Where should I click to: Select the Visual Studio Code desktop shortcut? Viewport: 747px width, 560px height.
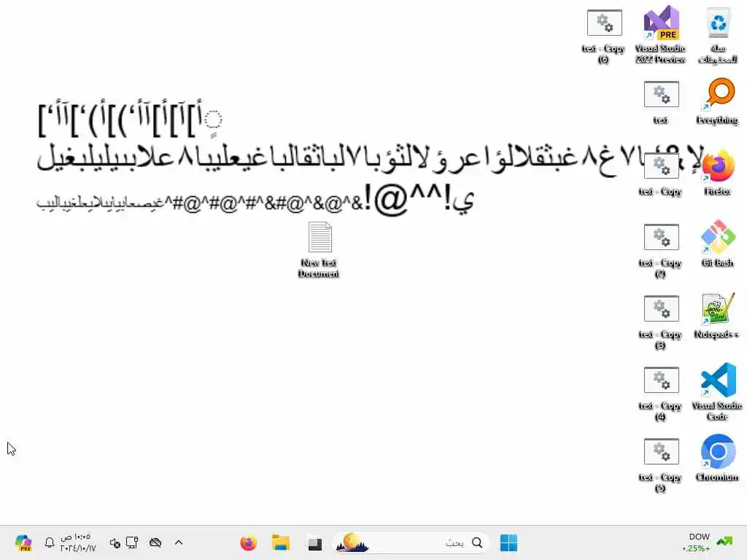(x=718, y=392)
